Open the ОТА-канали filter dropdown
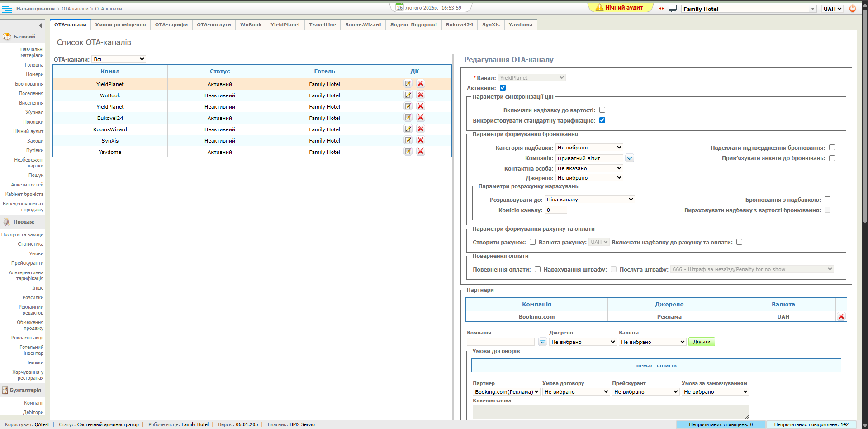 tap(119, 59)
